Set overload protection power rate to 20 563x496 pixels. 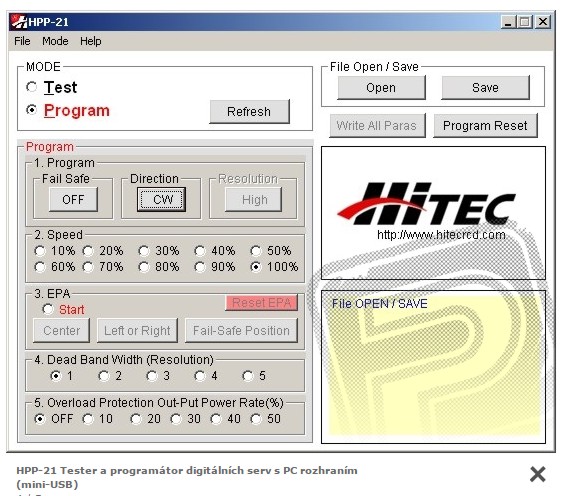tap(136, 419)
